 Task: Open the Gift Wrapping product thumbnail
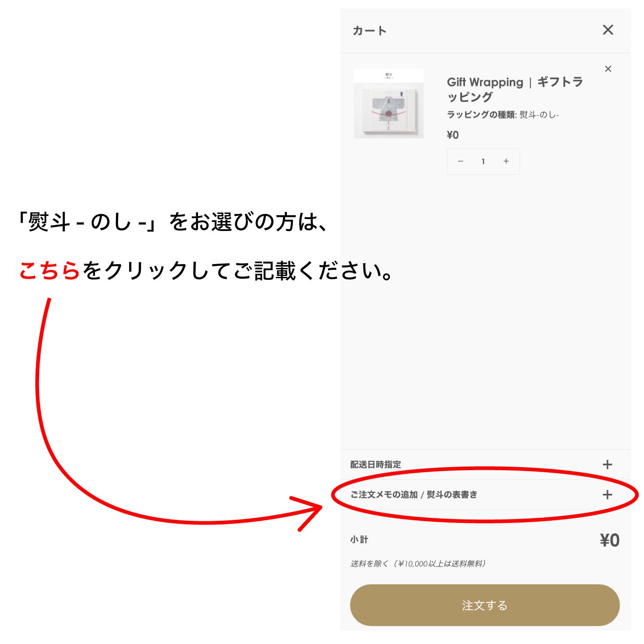click(x=389, y=103)
